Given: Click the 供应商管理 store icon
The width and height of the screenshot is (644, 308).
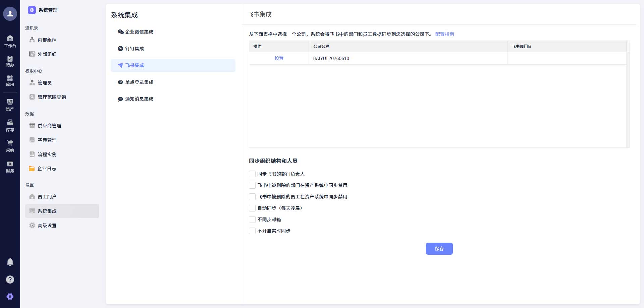Looking at the screenshot, I should (x=32, y=125).
